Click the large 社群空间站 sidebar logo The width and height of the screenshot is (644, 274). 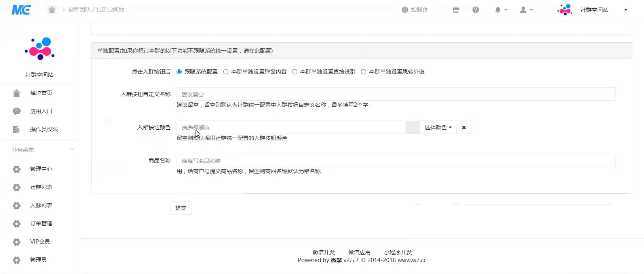coord(40,49)
